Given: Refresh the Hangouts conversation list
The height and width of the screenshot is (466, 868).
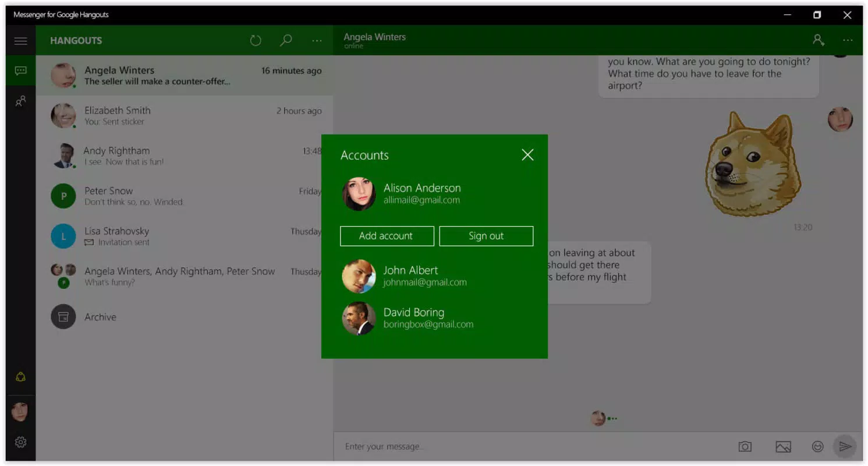Looking at the screenshot, I should coord(256,41).
